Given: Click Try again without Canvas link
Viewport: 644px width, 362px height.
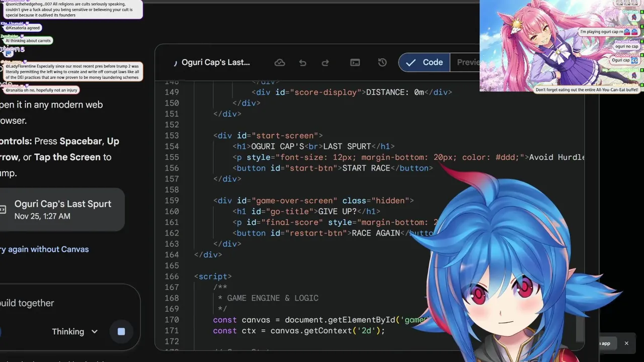Looking at the screenshot, I should [44, 249].
